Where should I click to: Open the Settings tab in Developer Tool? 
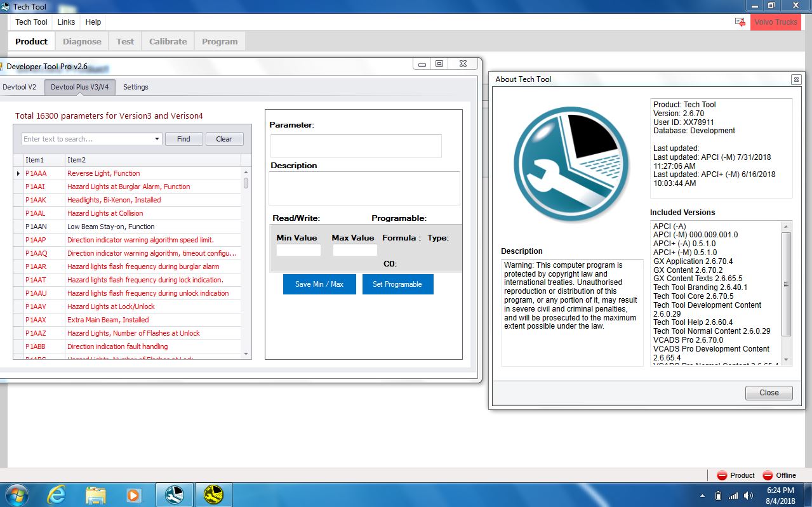pos(136,87)
